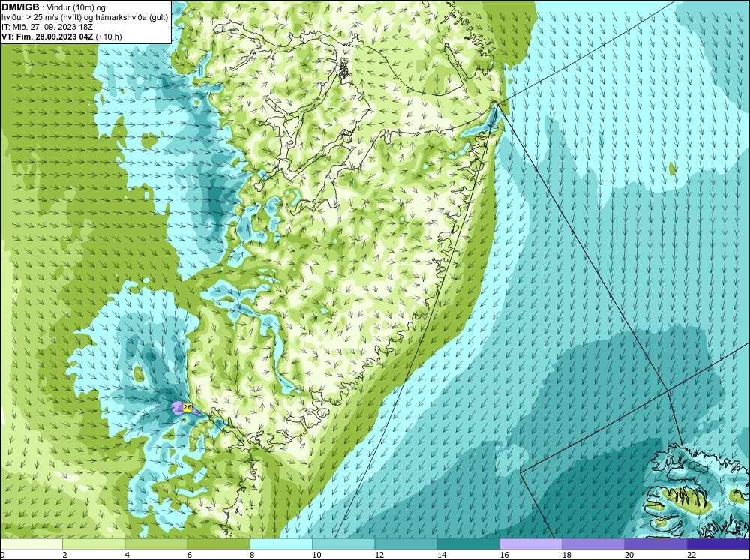Click the legend value 14 label
This screenshot has height=560, width=750.
(442, 555)
